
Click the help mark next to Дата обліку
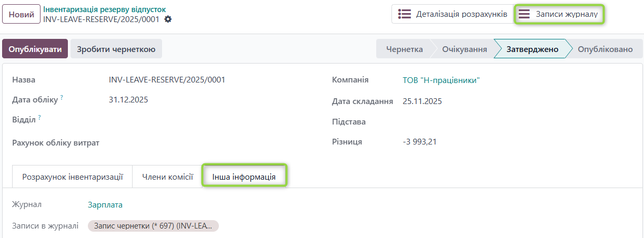point(62,97)
